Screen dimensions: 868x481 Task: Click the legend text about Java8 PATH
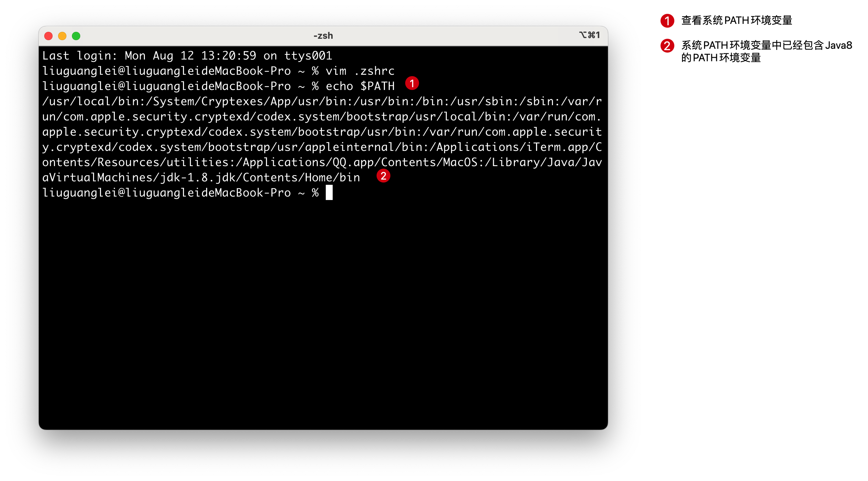coord(767,52)
